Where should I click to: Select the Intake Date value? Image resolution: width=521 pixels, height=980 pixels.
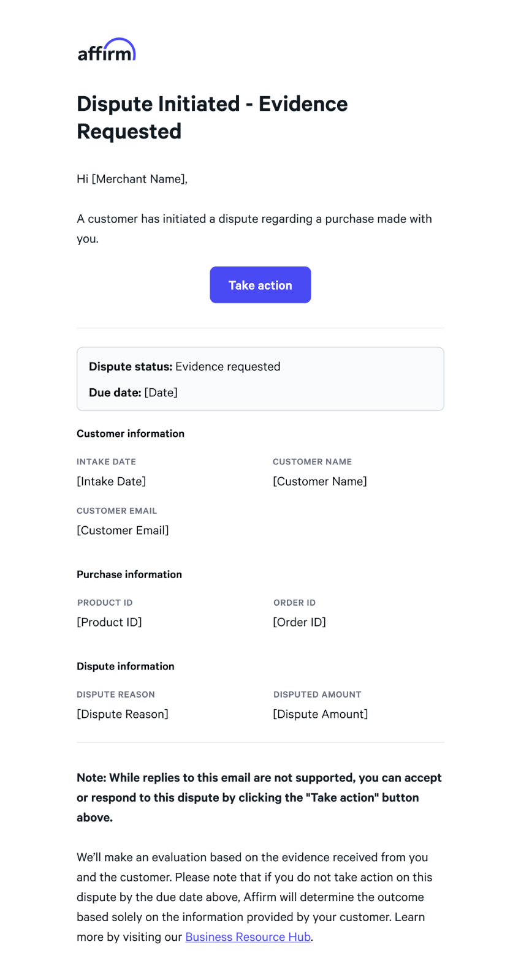click(111, 481)
